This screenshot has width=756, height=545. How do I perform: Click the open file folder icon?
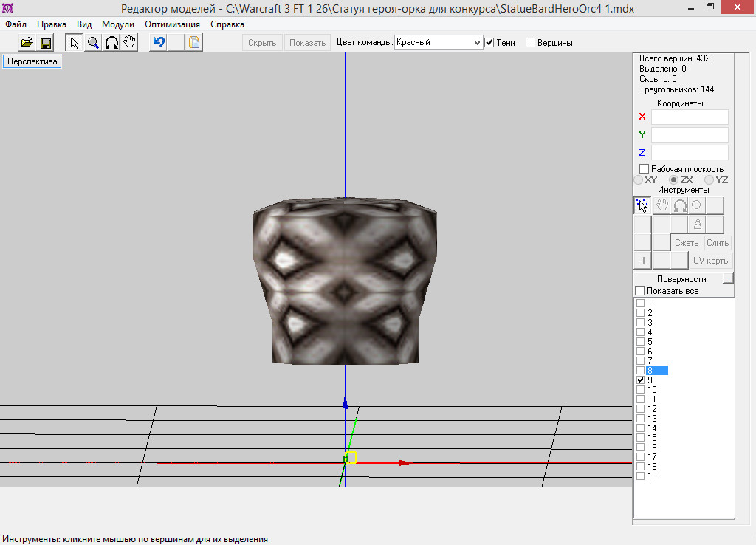27,43
